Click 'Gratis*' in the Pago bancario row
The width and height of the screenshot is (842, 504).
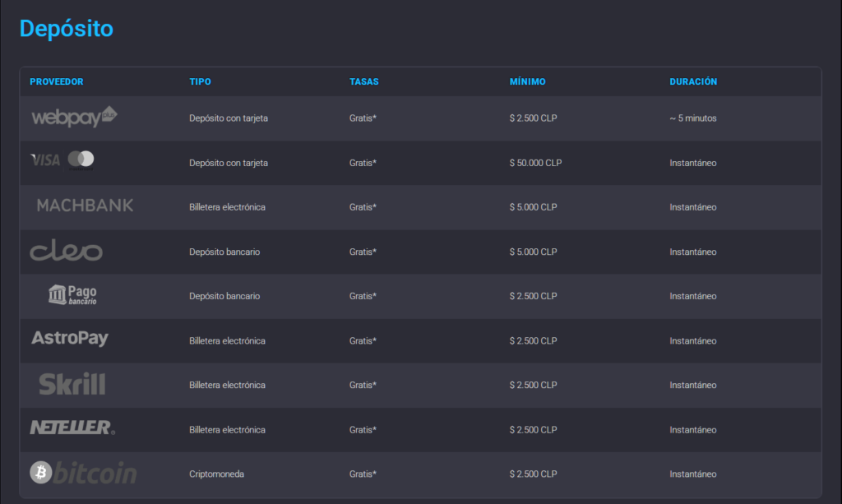click(x=363, y=296)
